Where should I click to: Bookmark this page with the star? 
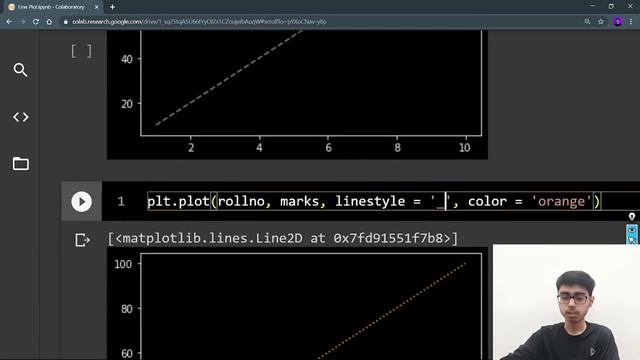[601, 22]
